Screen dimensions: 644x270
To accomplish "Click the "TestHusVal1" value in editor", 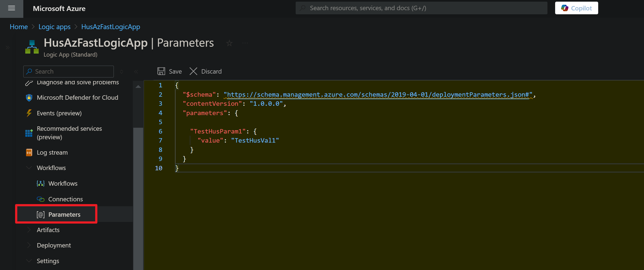I will click(255, 140).
